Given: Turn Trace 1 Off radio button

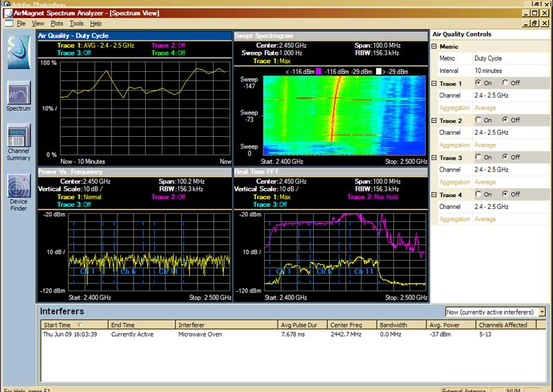Looking at the screenshot, I should coord(505,82).
